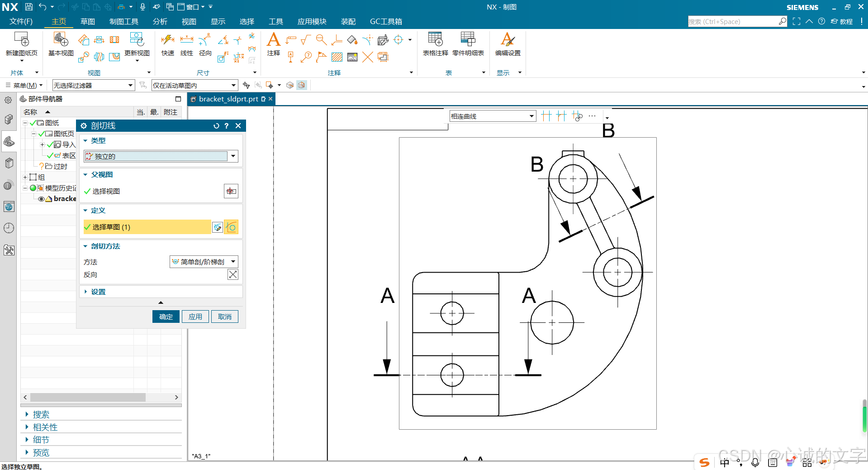
Task: Open the 无选择过滤器 selection filter dropdown
Action: (x=94, y=85)
